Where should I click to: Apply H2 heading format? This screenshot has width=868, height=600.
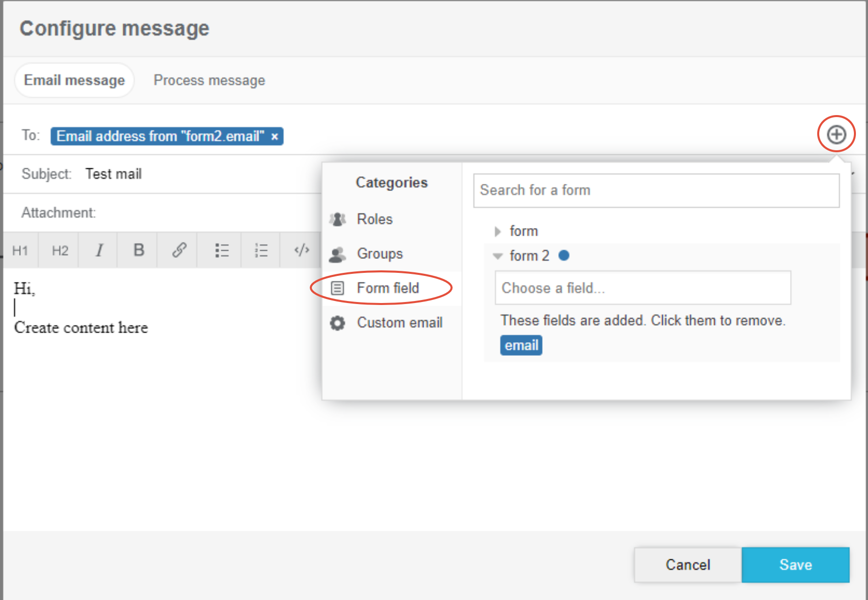[x=60, y=250]
